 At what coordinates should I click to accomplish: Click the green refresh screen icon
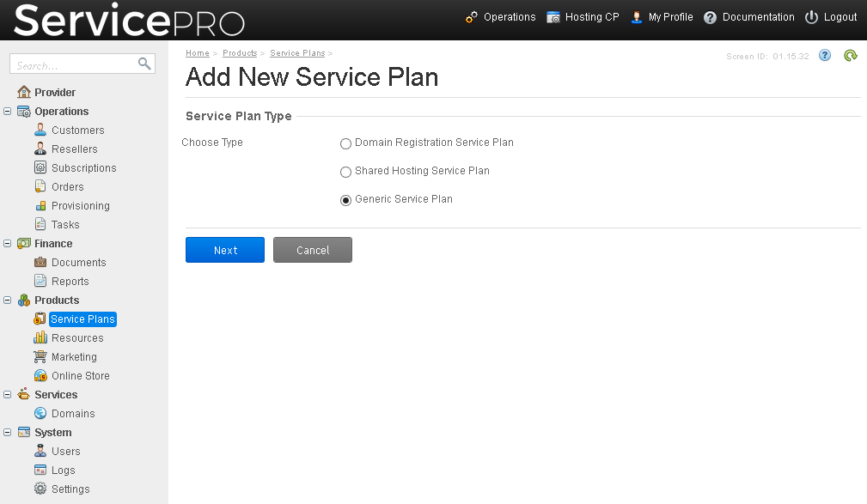click(x=851, y=55)
